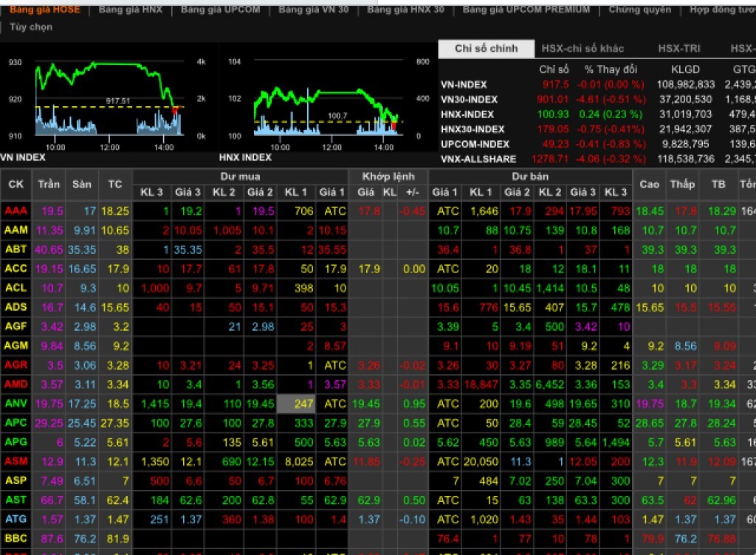This screenshot has width=756, height=555.
Task: Open stock ticker AAM
Action: coord(16,230)
